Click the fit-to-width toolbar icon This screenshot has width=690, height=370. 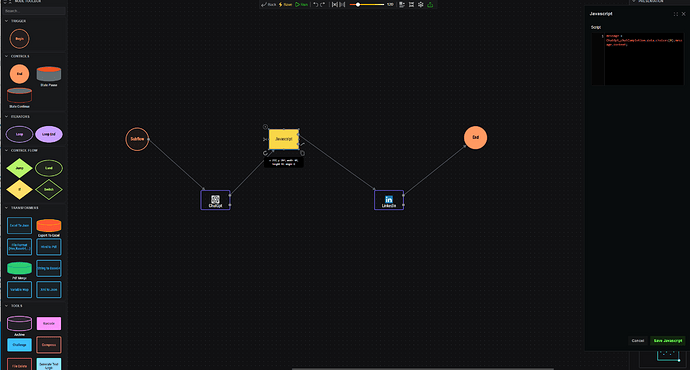click(x=334, y=4)
